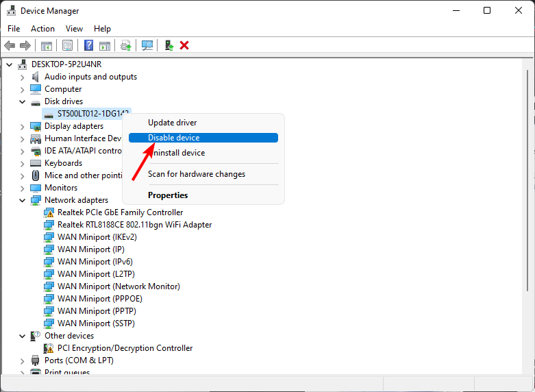The image size is (535, 392).
Task: Click the blue Help question-mark icon
Action: 89,45
